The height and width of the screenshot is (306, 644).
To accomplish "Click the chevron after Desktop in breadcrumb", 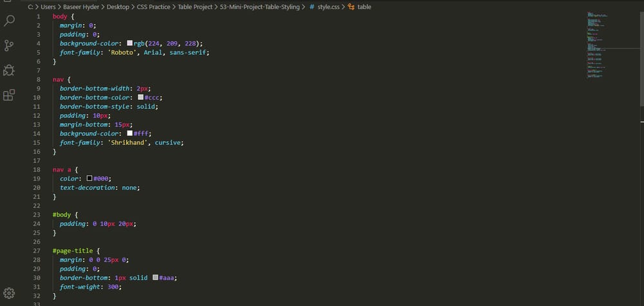I will click(x=133, y=7).
